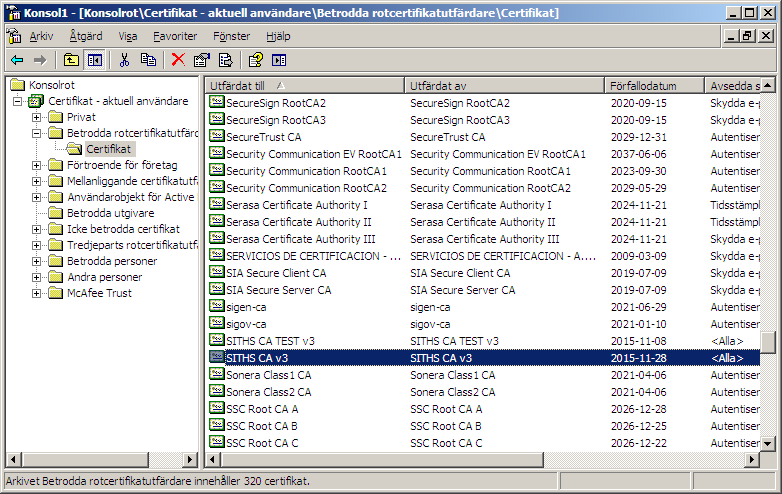Viewport: 782px width, 494px height.
Task: Minimize the inner console child window
Action: click(731, 36)
